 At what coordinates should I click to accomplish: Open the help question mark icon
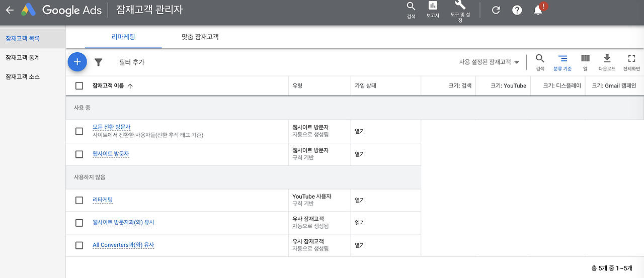[517, 10]
